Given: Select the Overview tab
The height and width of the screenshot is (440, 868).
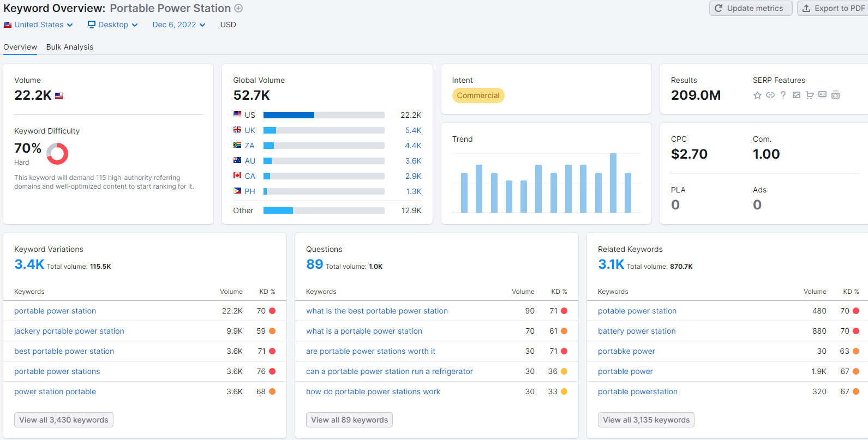Looking at the screenshot, I should 20,47.
